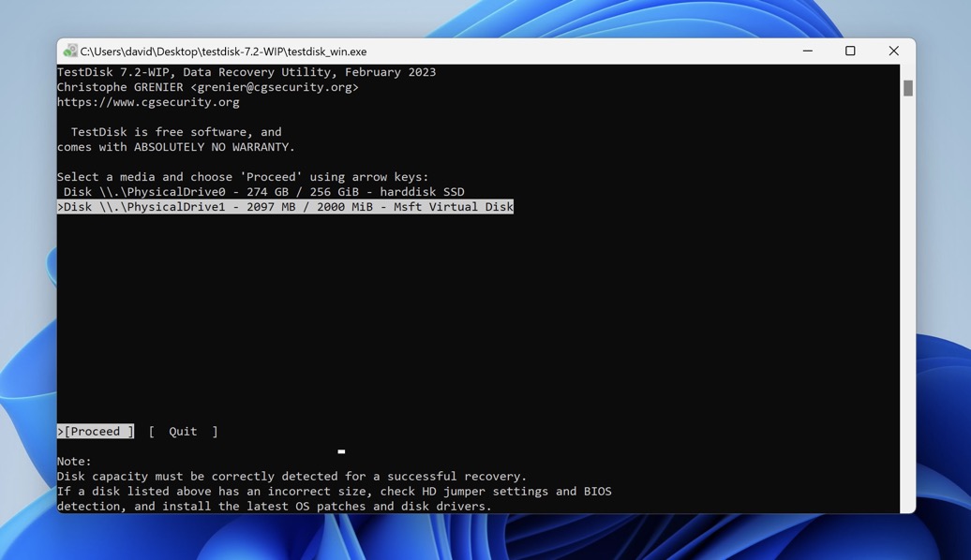
Task: Minimize the TestDisk console window
Action: click(808, 51)
